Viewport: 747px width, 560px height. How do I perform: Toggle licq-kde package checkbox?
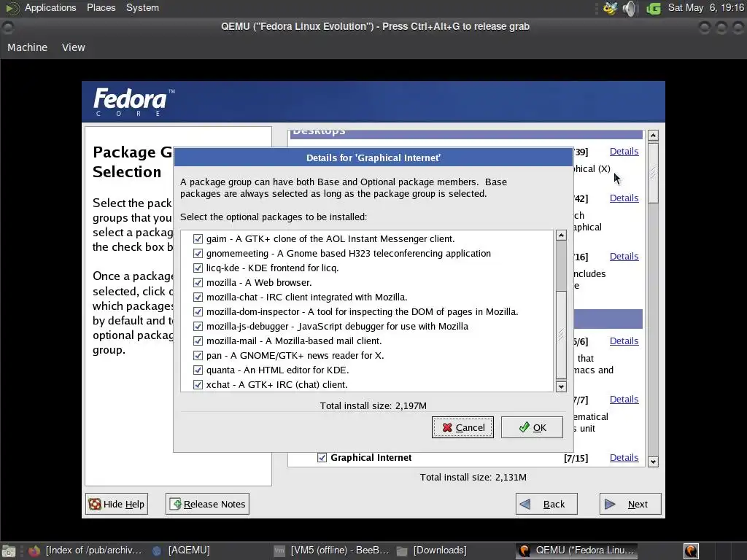point(198,268)
